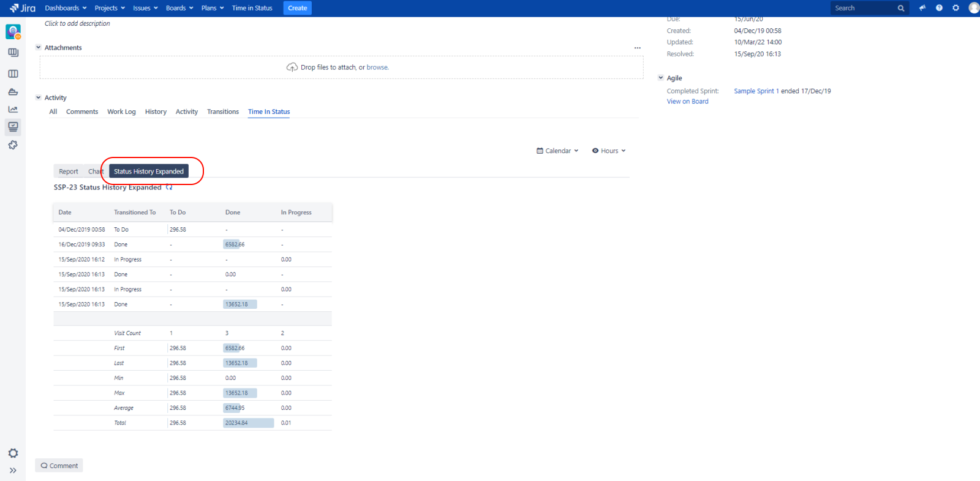This screenshot has height=481, width=980.
Task: Open the Boards menu in the navigation bar
Action: (x=179, y=8)
